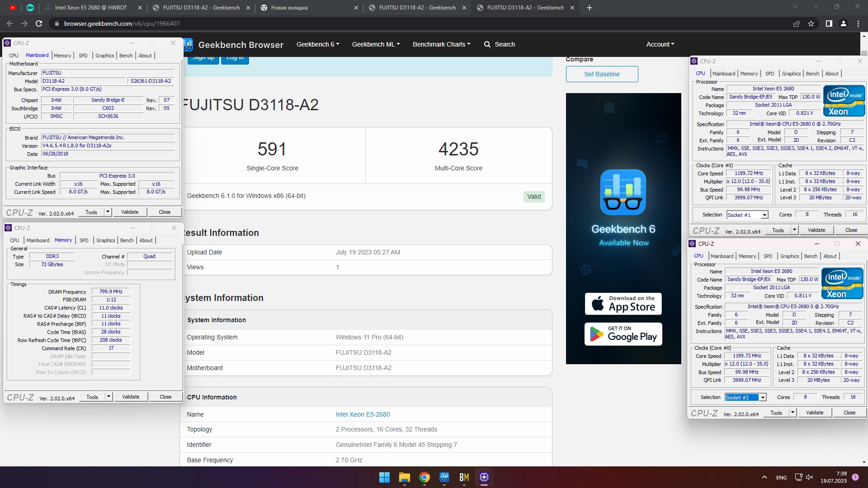Open the browser tab search chevron

795,7
